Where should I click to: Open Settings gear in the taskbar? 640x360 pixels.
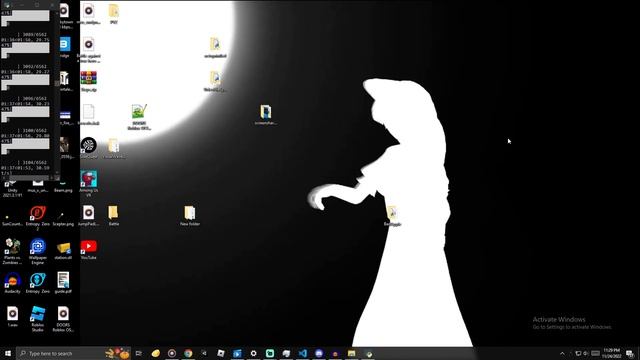click(x=253, y=353)
